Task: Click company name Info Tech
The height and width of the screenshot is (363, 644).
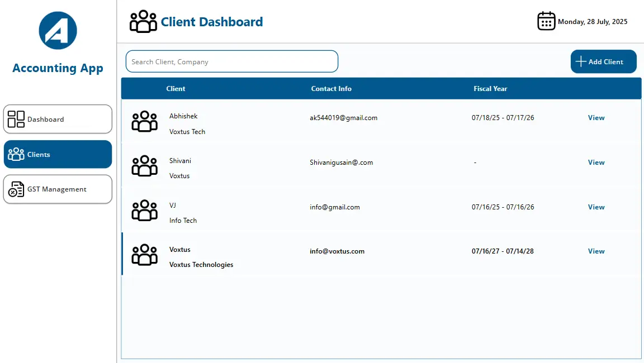Action: tap(183, 221)
